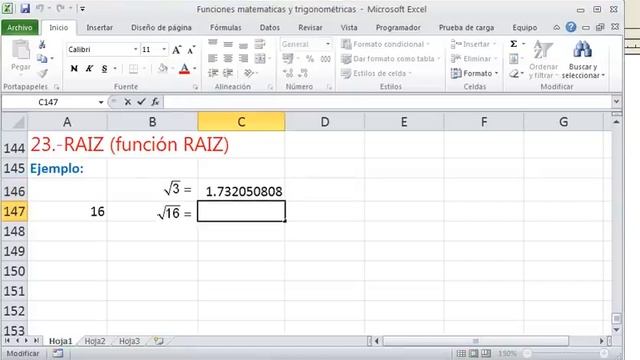Click the accounting number format icon

point(288,59)
